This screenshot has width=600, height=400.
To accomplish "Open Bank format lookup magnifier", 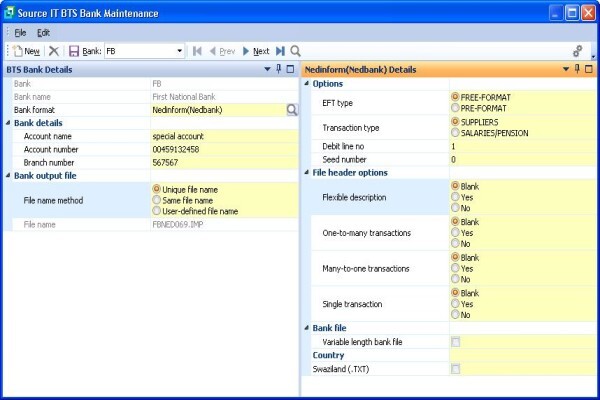I will point(292,110).
